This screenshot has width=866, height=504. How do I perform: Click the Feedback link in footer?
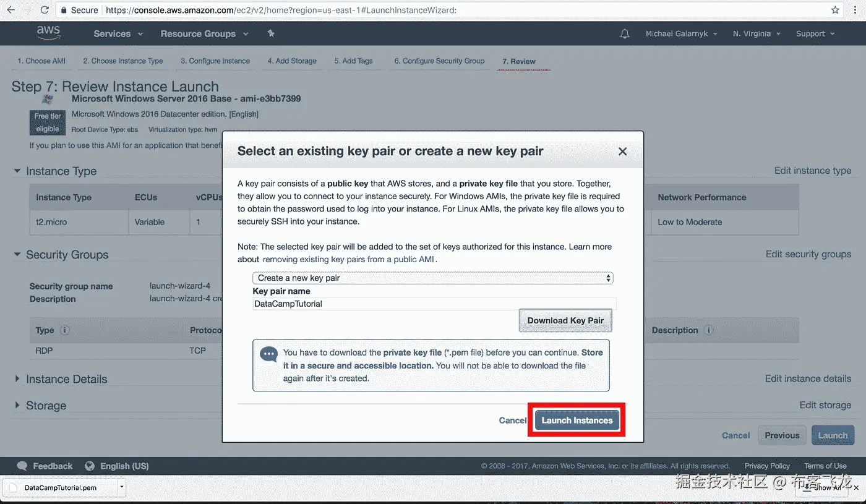[x=53, y=466]
